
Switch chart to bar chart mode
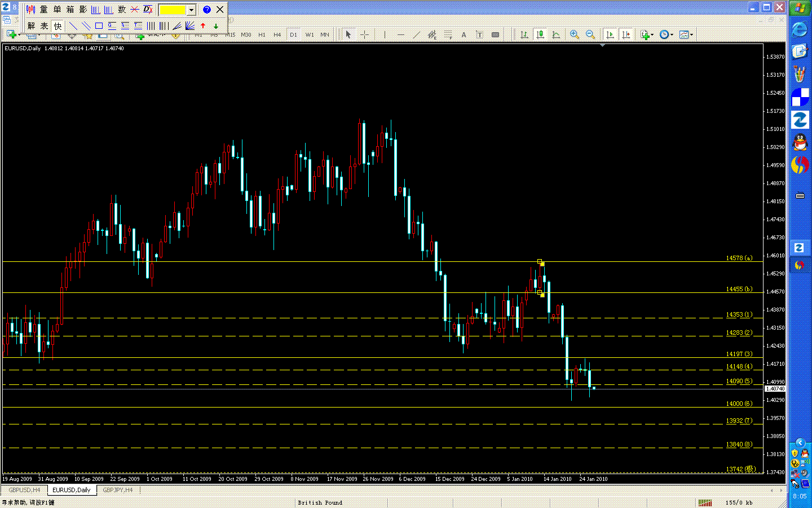click(524, 35)
